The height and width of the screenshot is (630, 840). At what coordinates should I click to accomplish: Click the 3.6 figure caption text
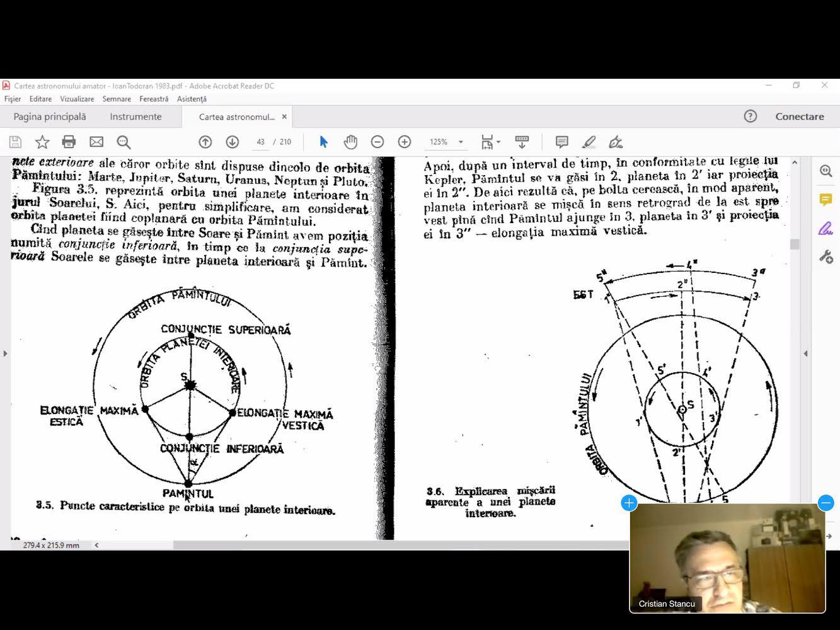(490, 502)
